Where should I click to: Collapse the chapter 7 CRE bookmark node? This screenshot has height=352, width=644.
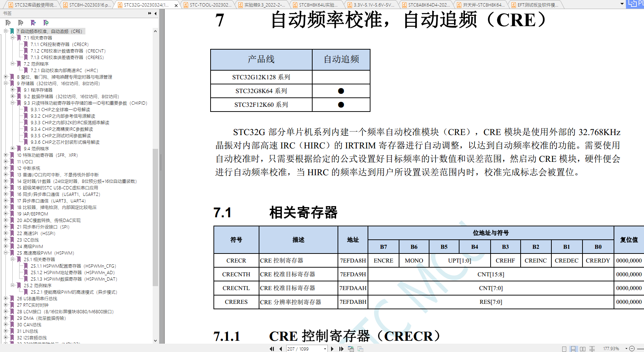(6, 31)
